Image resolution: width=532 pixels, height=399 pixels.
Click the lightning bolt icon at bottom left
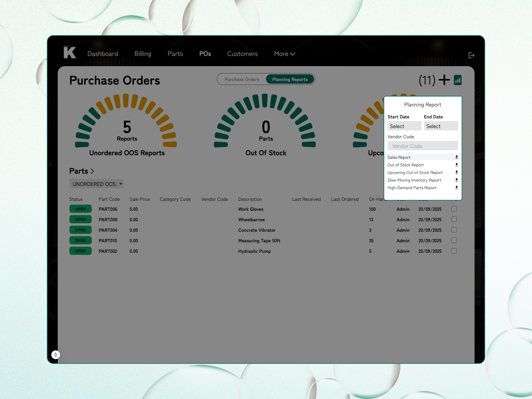coord(56,354)
